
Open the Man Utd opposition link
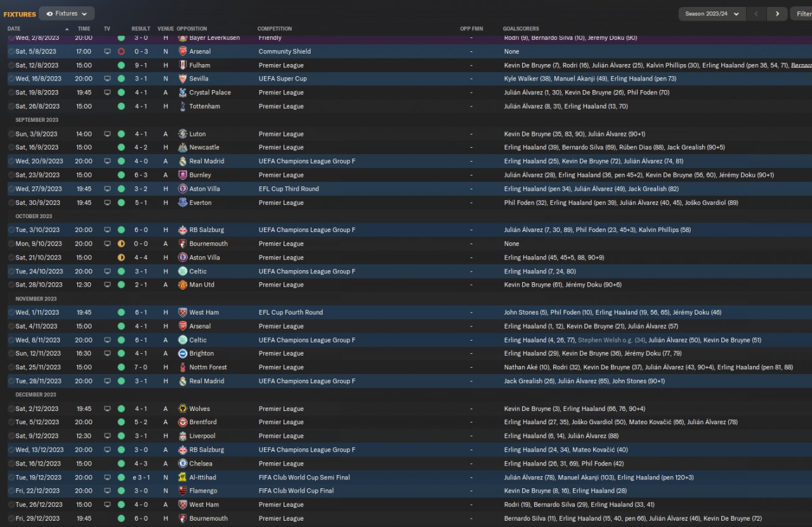coord(202,285)
